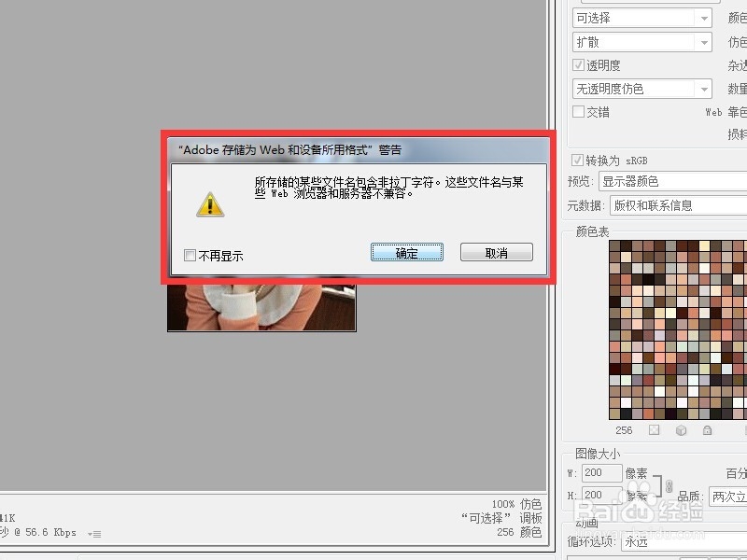
Task: Click the 确定 button in warning dialog
Action: click(x=407, y=252)
